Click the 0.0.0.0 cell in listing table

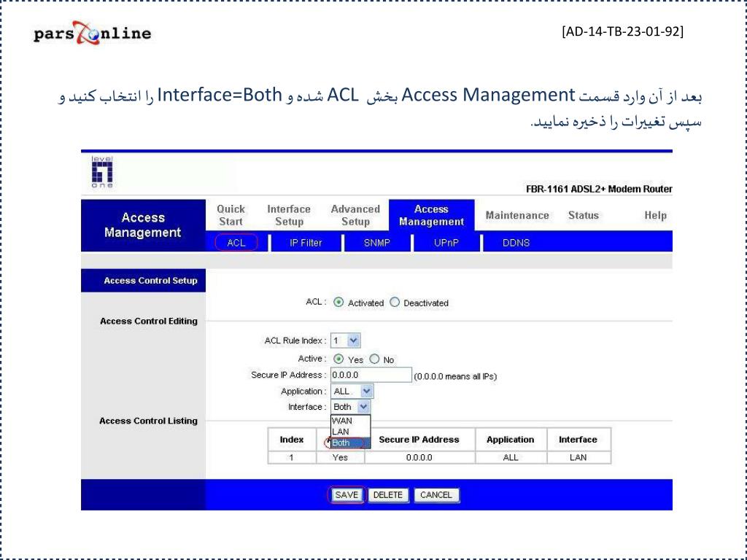point(419,457)
